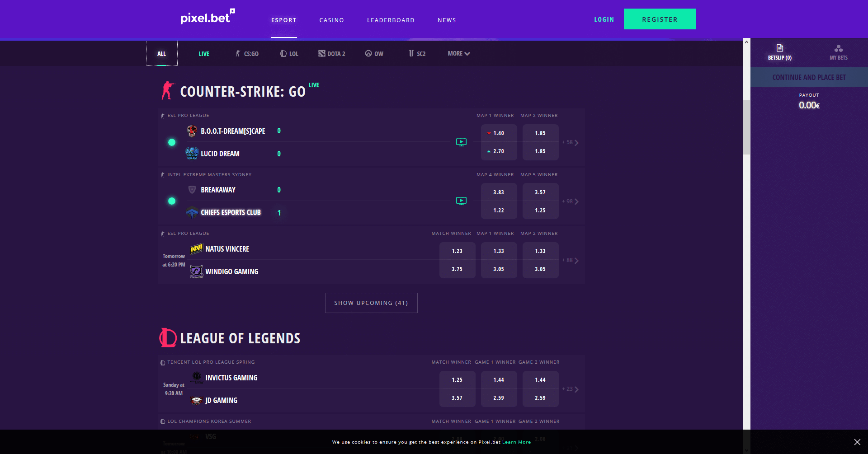Open the My Bets icon
Image resolution: width=868 pixels, height=454 pixels.
pos(839,48)
